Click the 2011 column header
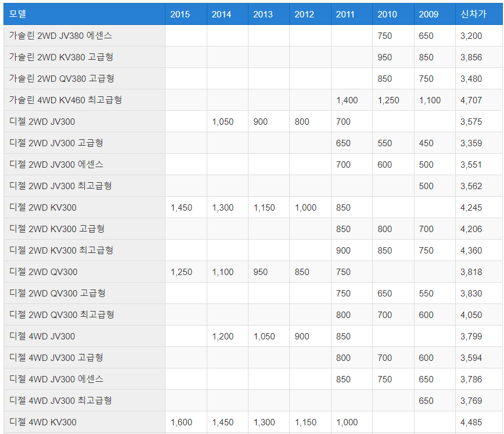The width and height of the screenshot is (504, 434). click(352, 14)
